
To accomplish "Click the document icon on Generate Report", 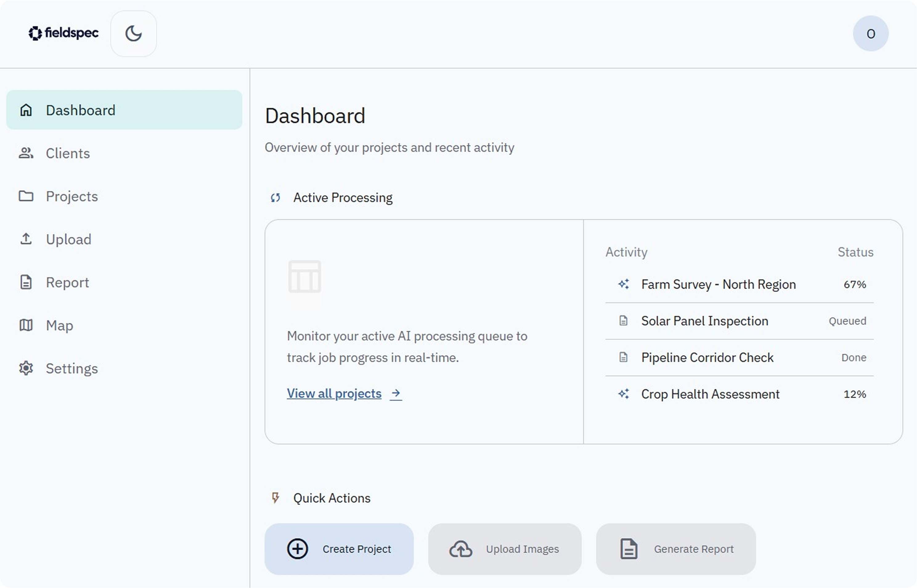I will (x=629, y=549).
